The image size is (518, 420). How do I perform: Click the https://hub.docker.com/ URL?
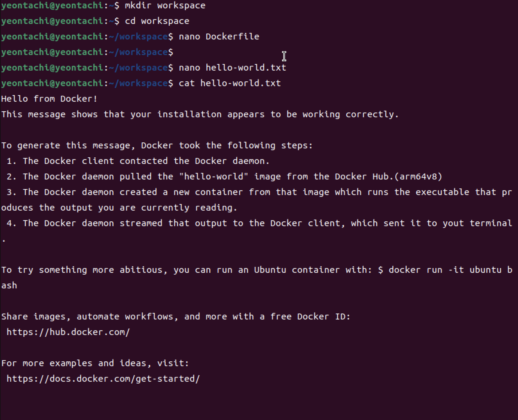[x=68, y=332]
